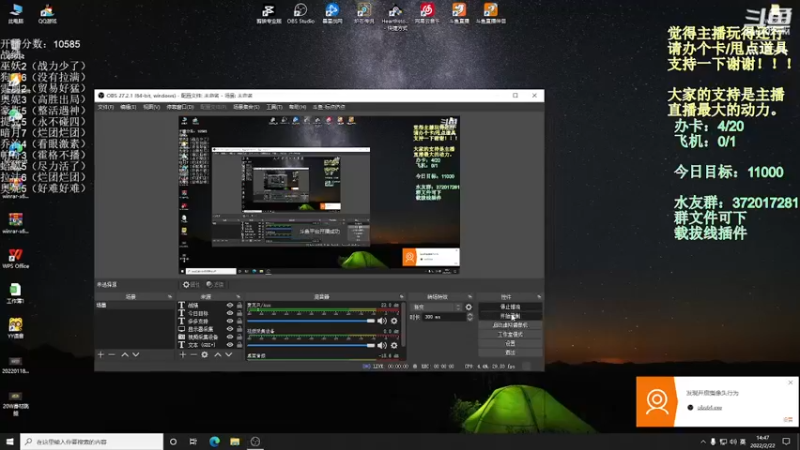The width and height of the screenshot is (800, 450).
Task: Open OBS settings button in controls
Action: [510, 343]
